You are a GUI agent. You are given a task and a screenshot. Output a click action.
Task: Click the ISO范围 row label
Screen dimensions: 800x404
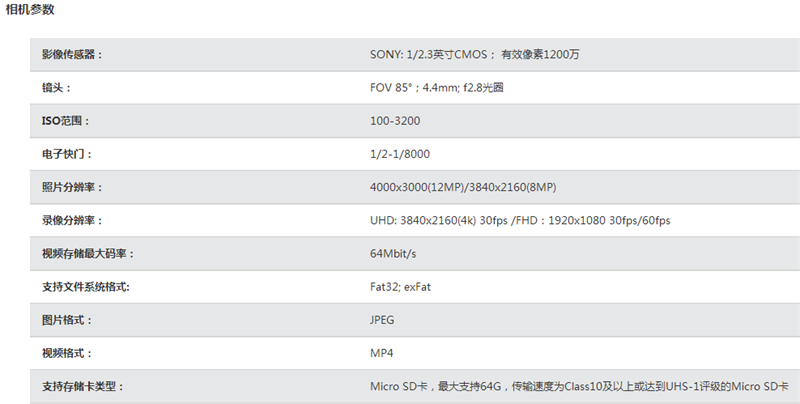point(66,121)
